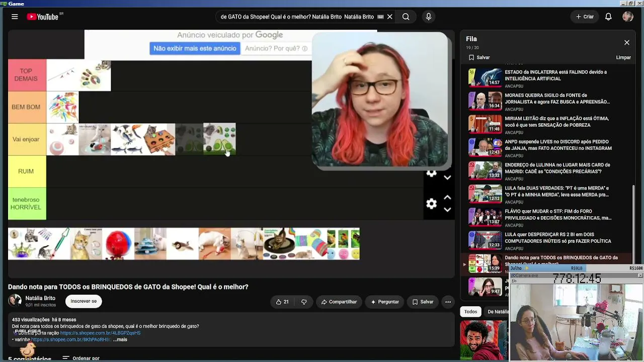Open the notifications bell
Viewport: 644px width, 362px height.
pos(608,17)
